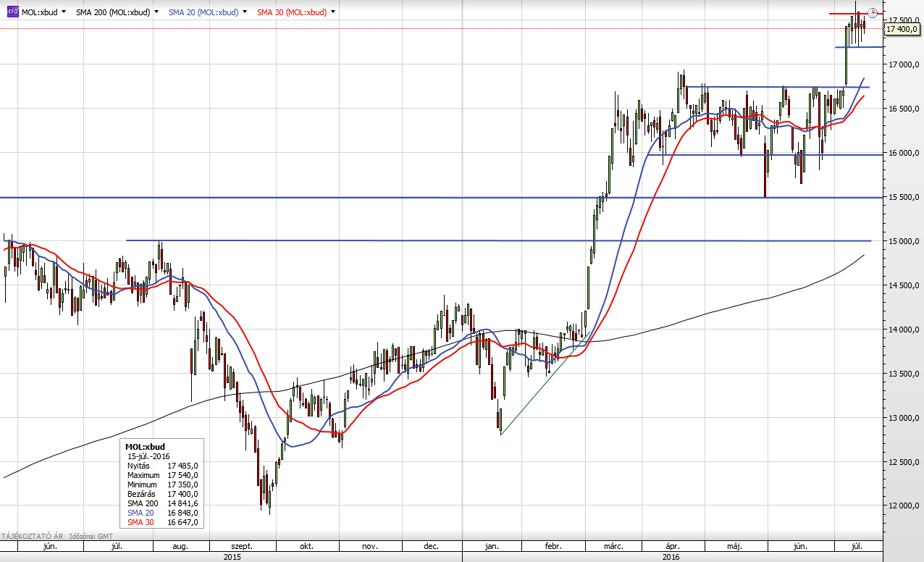Click the ápr. month label on time axis

coord(673,547)
